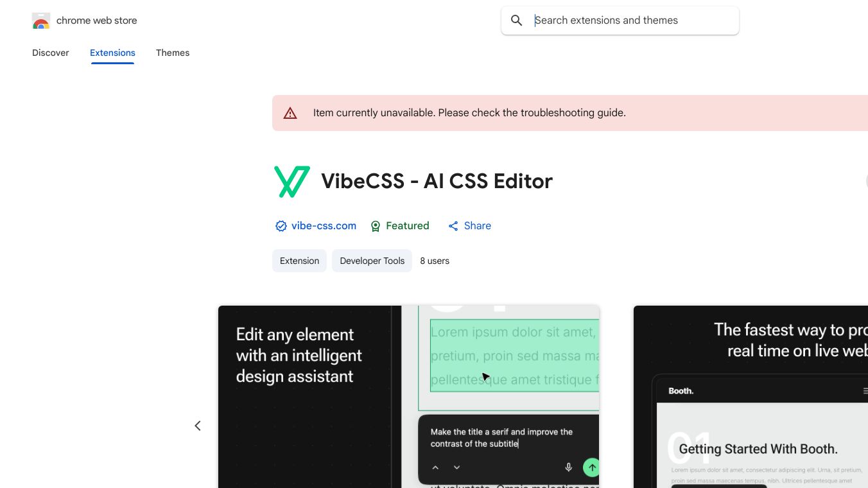The width and height of the screenshot is (868, 488).
Task: Click the Extension category chip
Action: [x=299, y=261]
